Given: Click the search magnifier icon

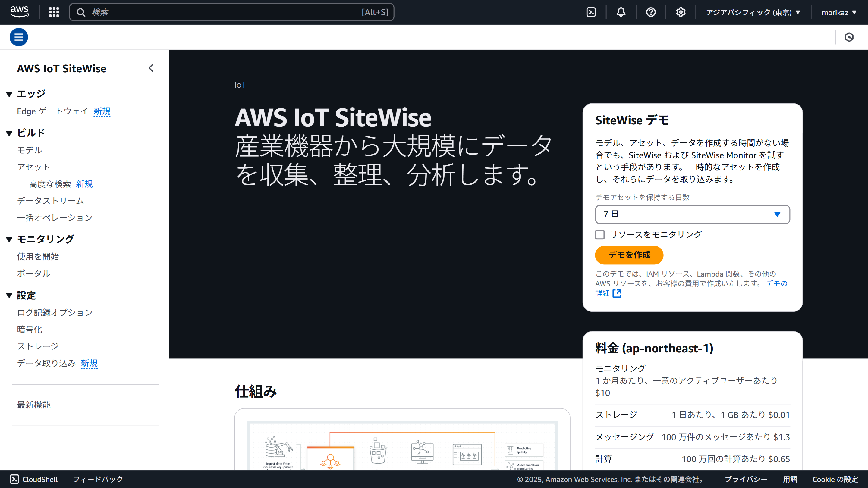Looking at the screenshot, I should 81,12.
